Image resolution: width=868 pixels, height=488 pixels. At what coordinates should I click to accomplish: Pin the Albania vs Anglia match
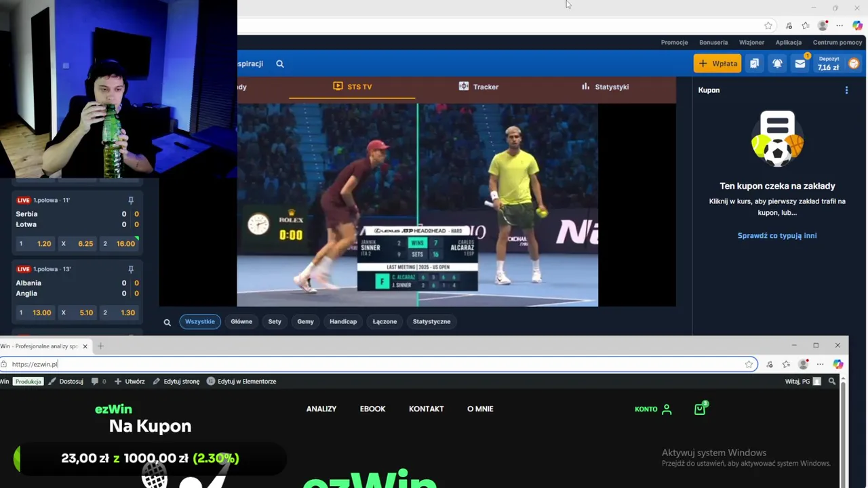click(x=131, y=269)
